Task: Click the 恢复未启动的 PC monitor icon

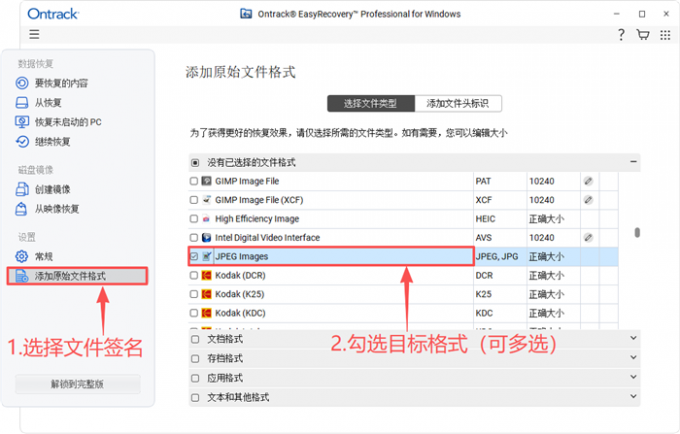Action: point(22,122)
